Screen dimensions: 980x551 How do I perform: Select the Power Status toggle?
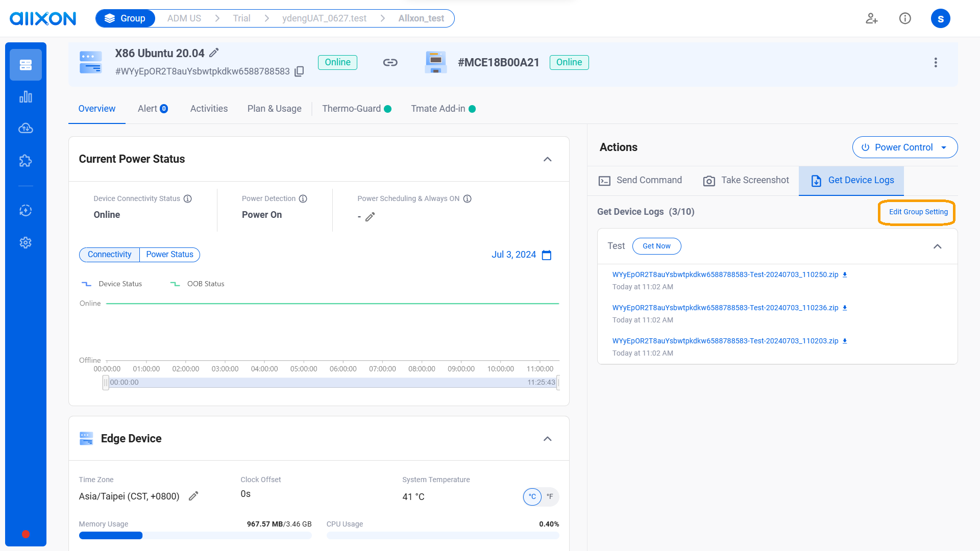(x=169, y=255)
